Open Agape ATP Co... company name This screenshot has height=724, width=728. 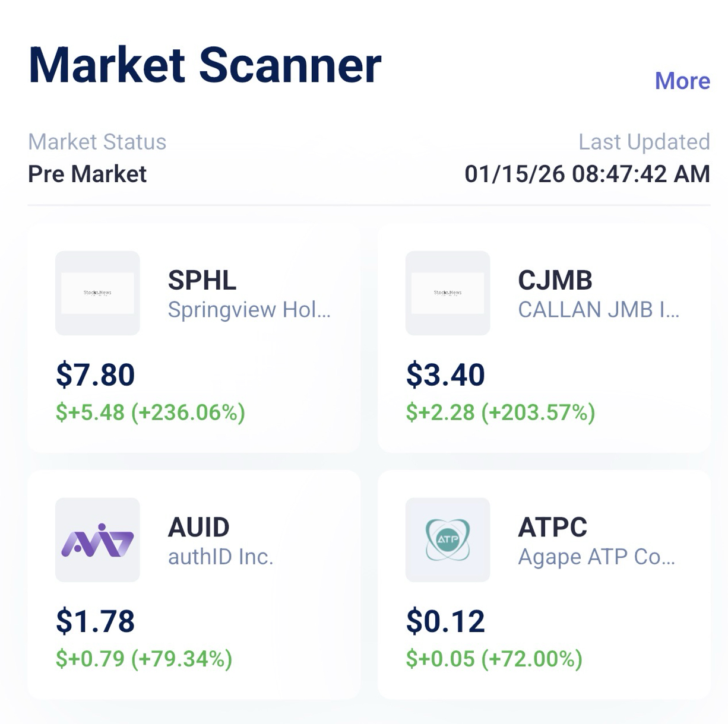(596, 557)
